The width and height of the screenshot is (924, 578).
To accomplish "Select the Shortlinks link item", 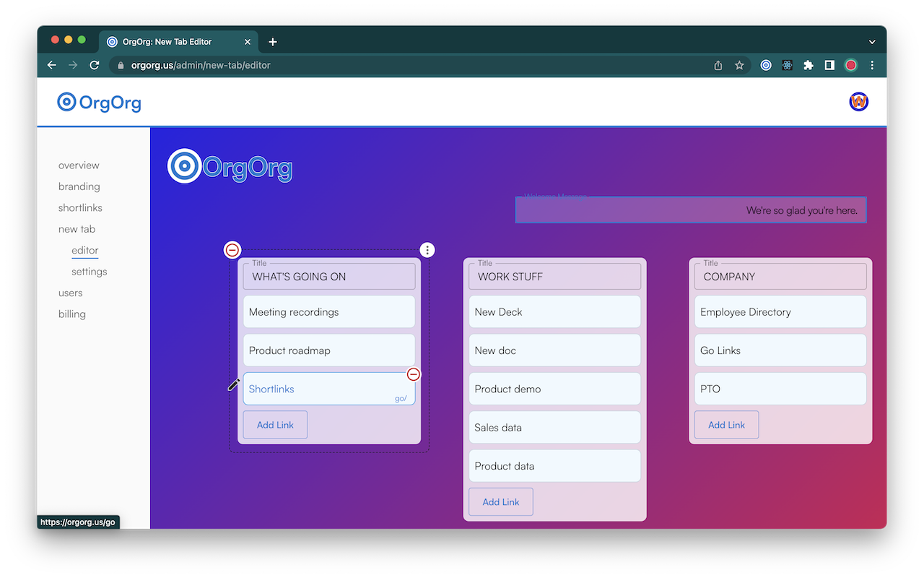I will [x=329, y=389].
